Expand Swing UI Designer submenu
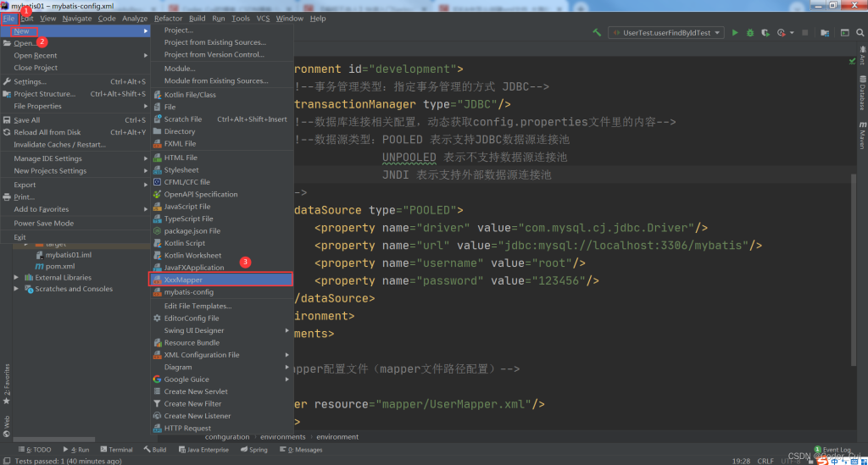Image resolution: width=868 pixels, height=465 pixels. [221, 330]
